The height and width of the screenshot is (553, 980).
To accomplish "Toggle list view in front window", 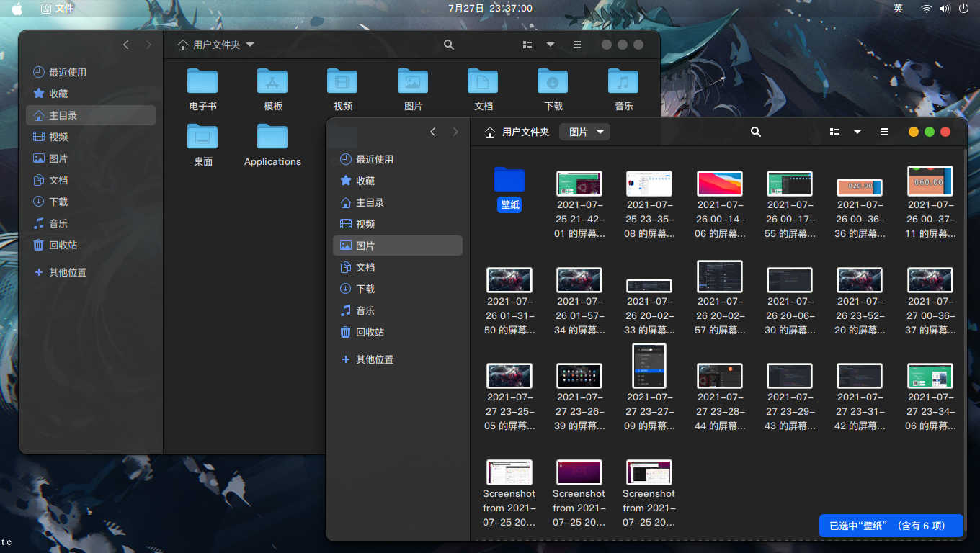I will (834, 132).
